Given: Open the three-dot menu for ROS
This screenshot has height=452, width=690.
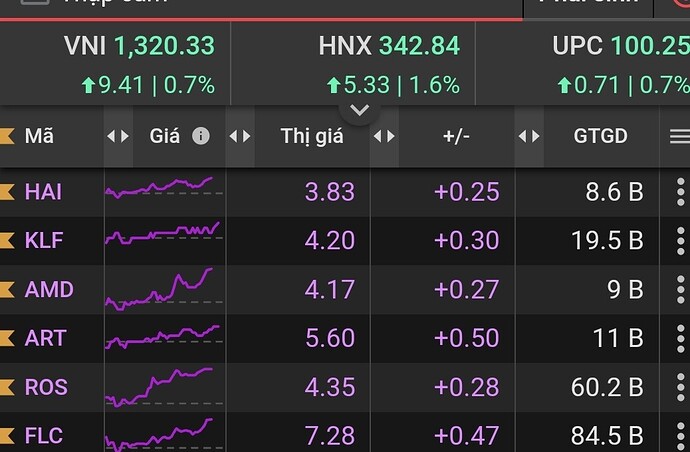Looking at the screenshot, I should coord(680,387).
